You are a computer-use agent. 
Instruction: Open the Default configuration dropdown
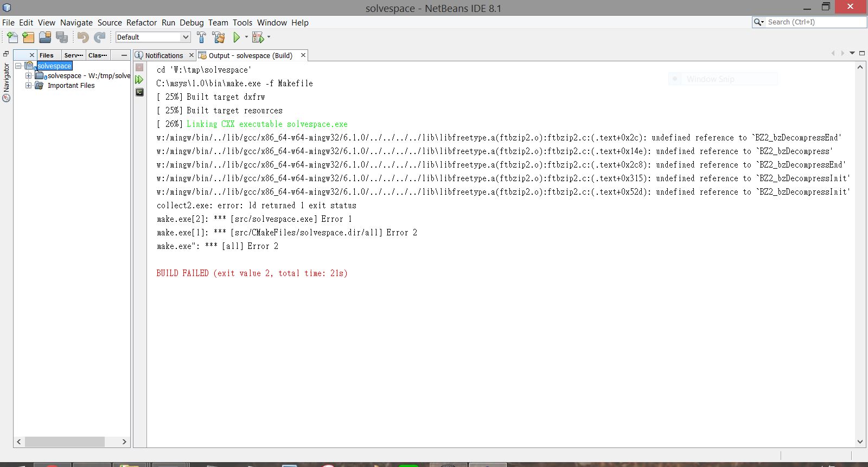[x=152, y=37]
